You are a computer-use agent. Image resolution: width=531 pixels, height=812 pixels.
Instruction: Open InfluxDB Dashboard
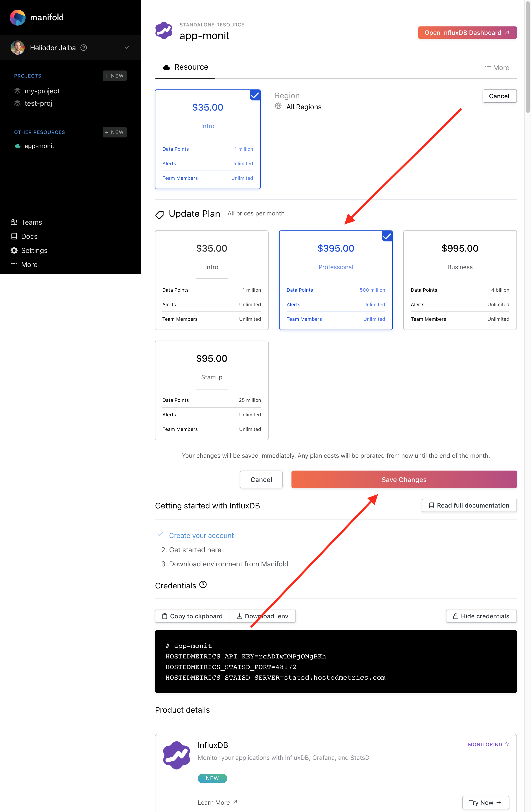click(x=467, y=33)
